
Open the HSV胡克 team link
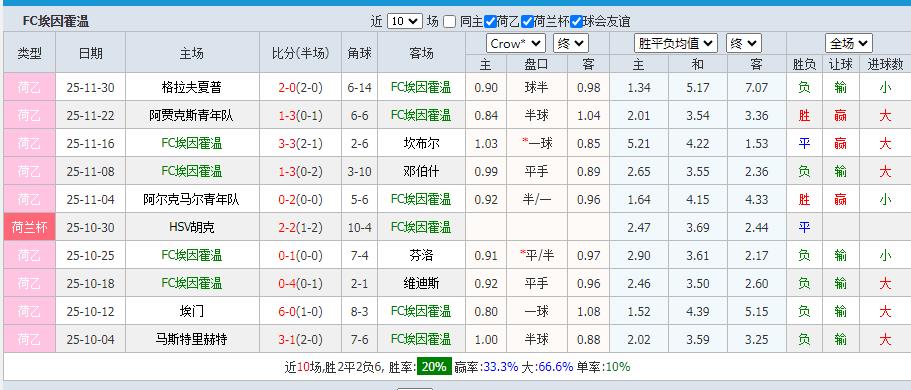[x=191, y=227]
